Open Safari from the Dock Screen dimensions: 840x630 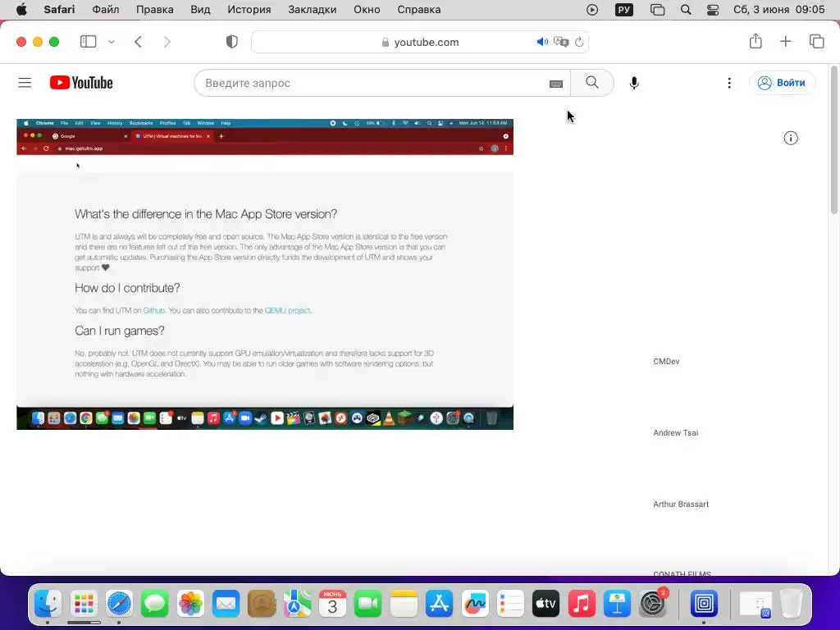(x=119, y=605)
